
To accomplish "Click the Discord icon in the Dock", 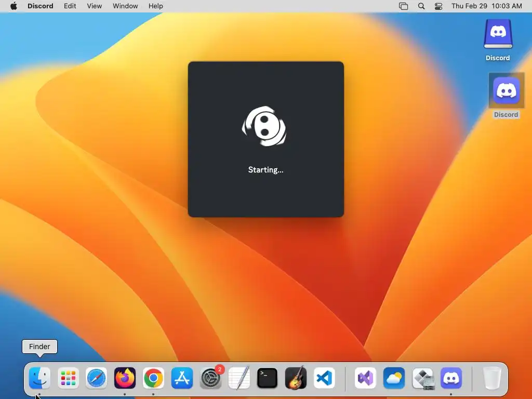I will (451, 378).
